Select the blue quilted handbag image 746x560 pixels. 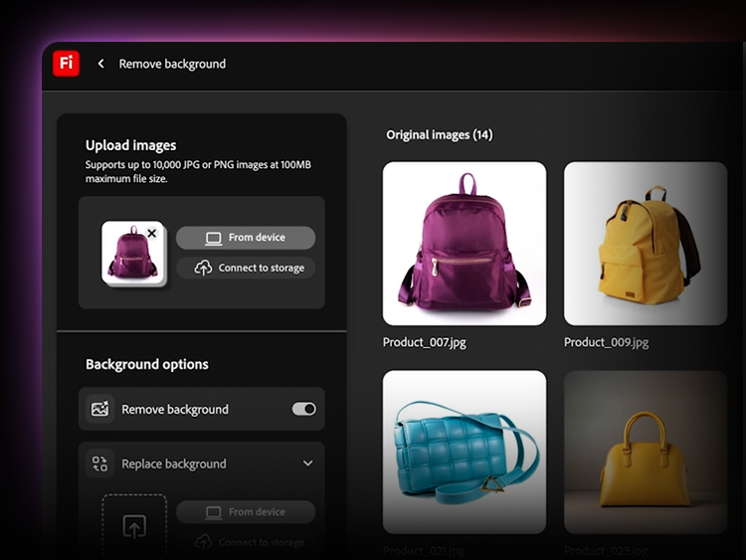coord(465,452)
